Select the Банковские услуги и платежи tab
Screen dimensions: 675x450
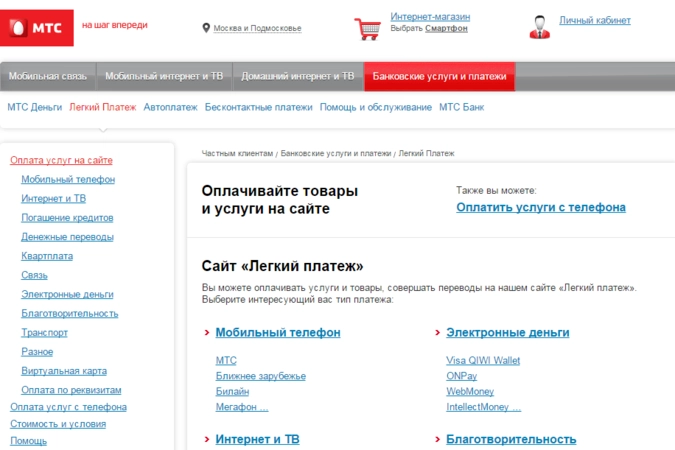[x=439, y=76]
